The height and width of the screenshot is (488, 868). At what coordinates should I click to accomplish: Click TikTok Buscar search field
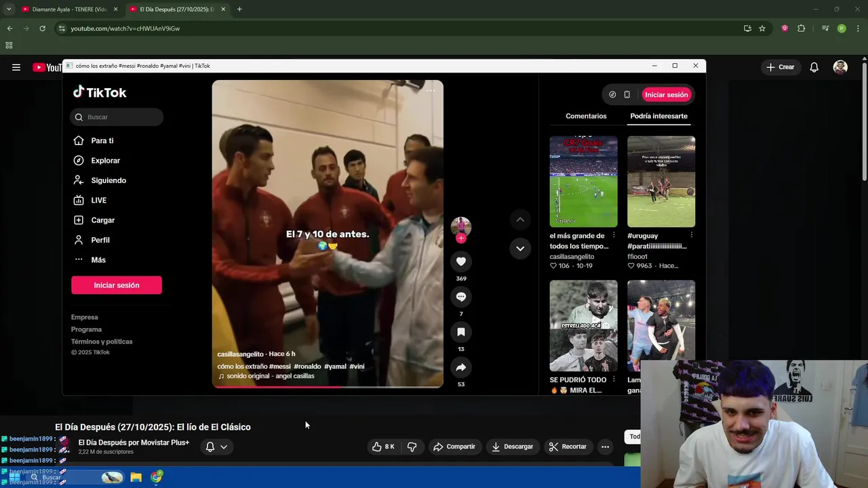click(x=117, y=117)
